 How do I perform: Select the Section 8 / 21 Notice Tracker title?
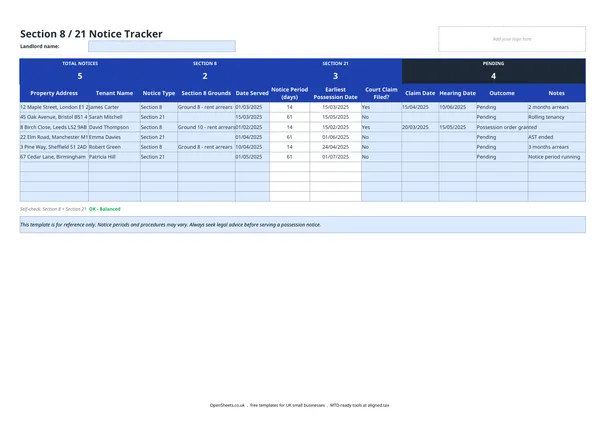[x=91, y=34]
